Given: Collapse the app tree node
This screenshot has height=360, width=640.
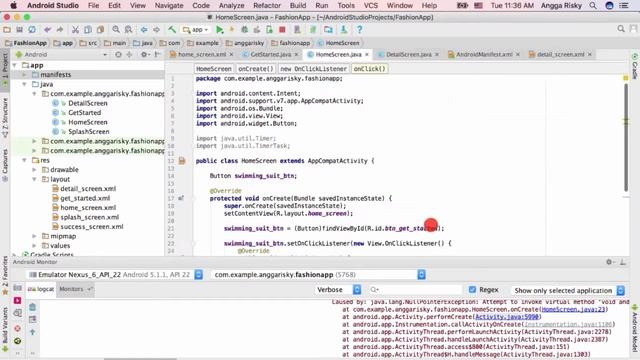Looking at the screenshot, I should (15, 65).
